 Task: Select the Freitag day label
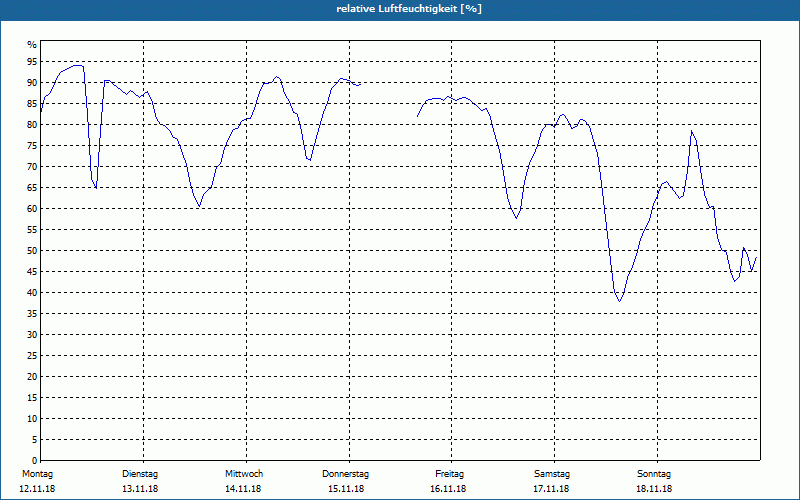[449, 474]
